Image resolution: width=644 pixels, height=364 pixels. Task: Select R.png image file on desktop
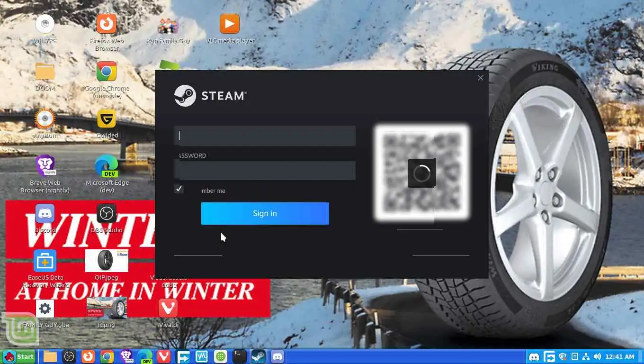tap(107, 313)
